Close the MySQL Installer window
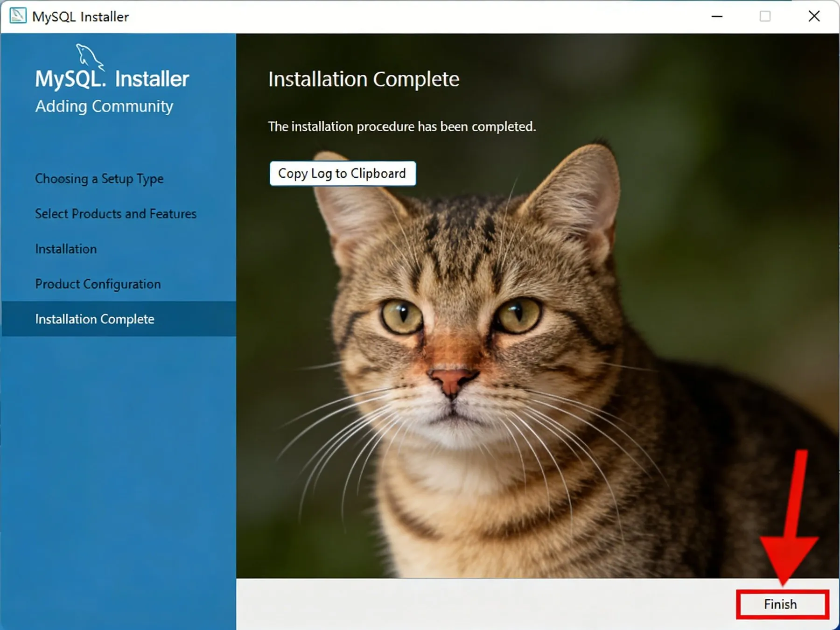 pos(814,16)
